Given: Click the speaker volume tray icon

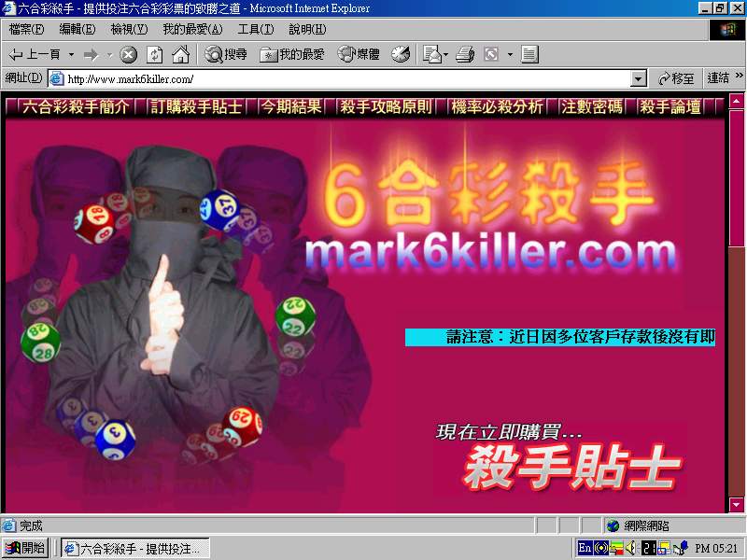Looking at the screenshot, I should click(631, 549).
